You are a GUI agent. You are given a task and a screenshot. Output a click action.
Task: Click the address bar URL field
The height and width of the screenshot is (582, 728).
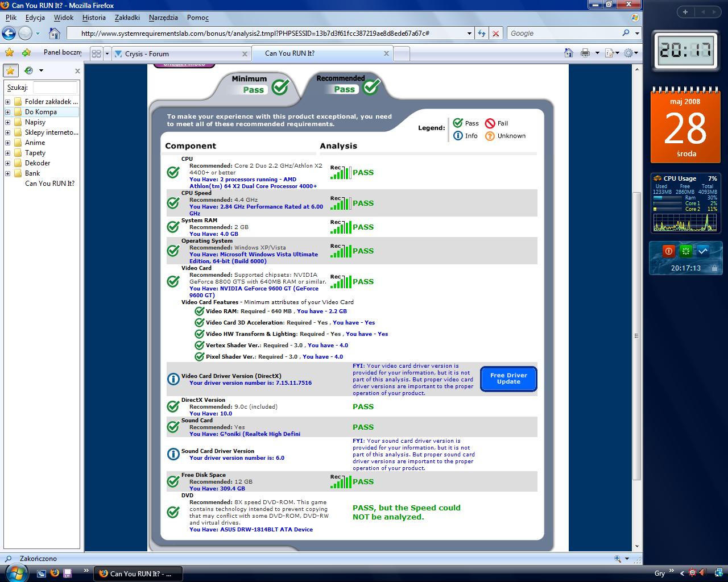[x=266, y=34]
